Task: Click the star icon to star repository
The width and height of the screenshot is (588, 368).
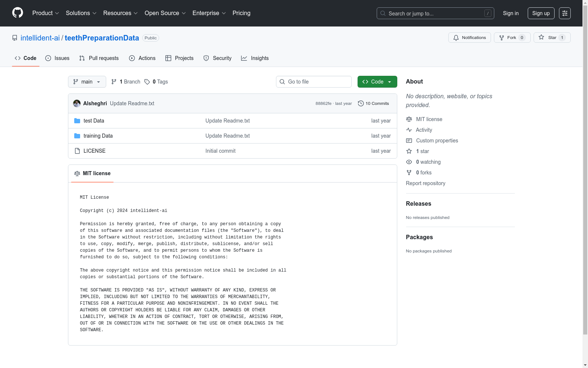Action: click(x=541, y=37)
